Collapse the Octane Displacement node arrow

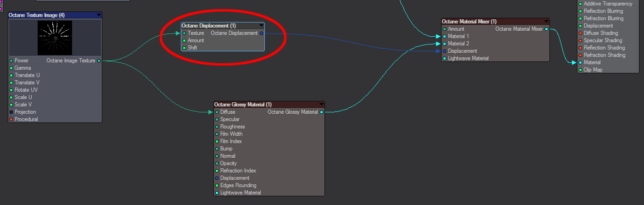(x=262, y=26)
